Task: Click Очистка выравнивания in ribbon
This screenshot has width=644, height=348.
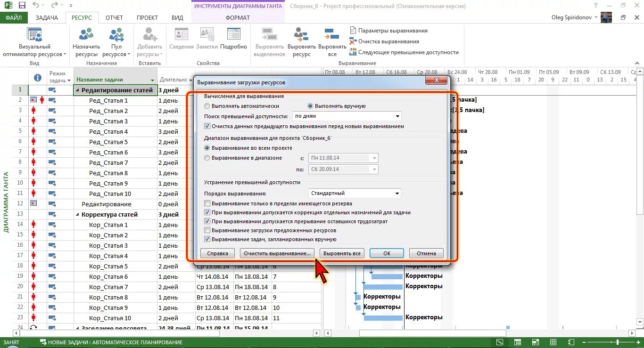Action: tap(384, 41)
